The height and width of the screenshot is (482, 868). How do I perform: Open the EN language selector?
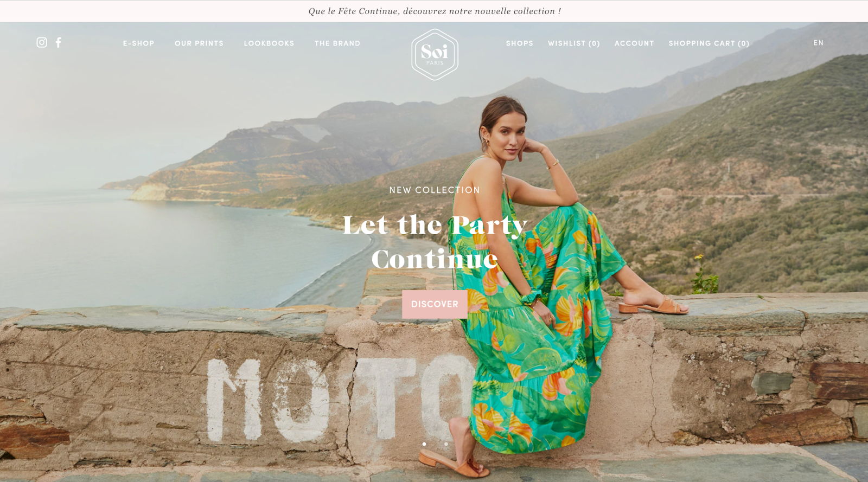pos(818,43)
